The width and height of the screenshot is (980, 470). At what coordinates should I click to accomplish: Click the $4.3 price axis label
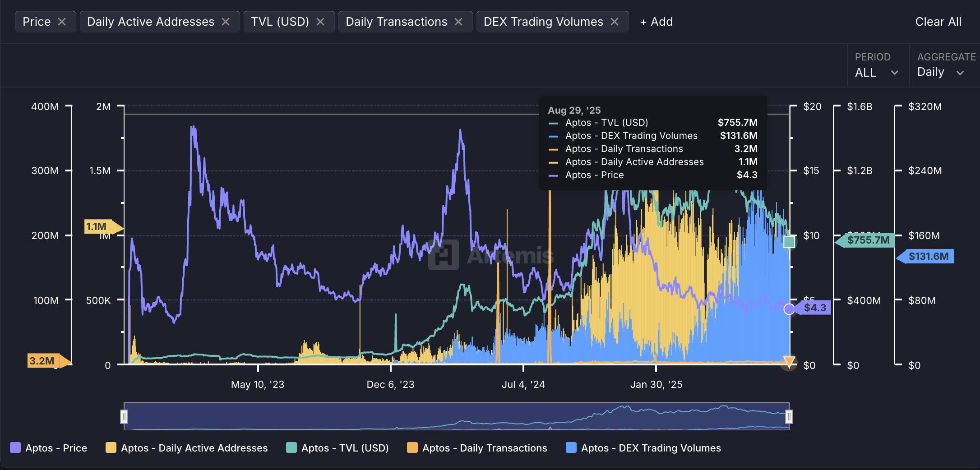pos(813,308)
